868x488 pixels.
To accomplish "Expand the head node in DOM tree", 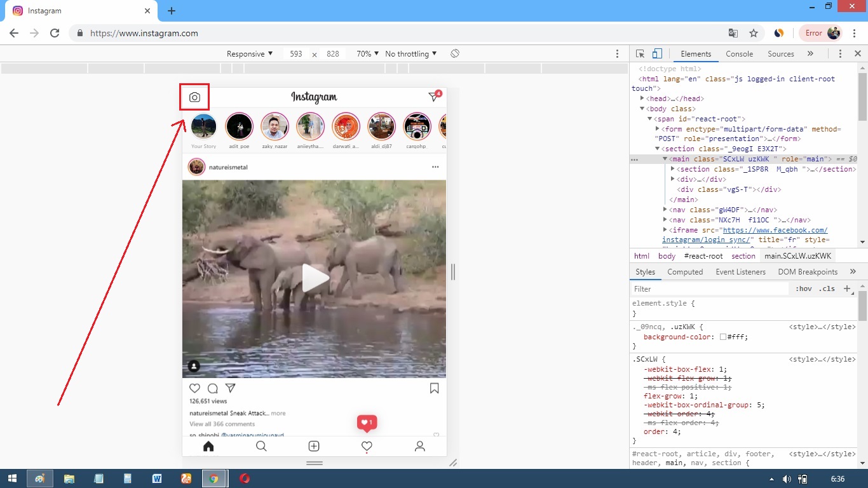I will (x=642, y=98).
